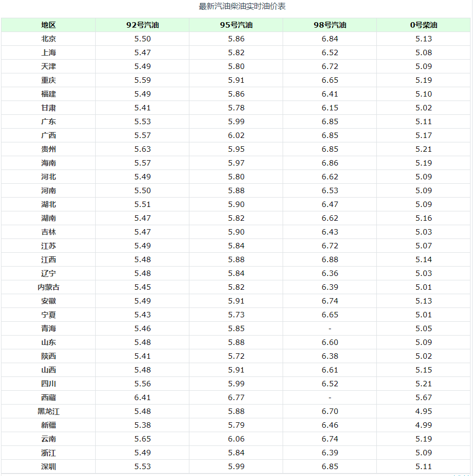473x476 pixels.
Task: Select the 98号汽油 column header
Action: [x=330, y=25]
